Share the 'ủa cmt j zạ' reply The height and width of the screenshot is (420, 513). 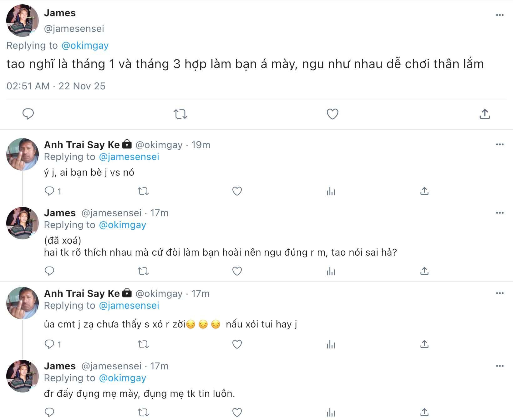click(x=424, y=344)
